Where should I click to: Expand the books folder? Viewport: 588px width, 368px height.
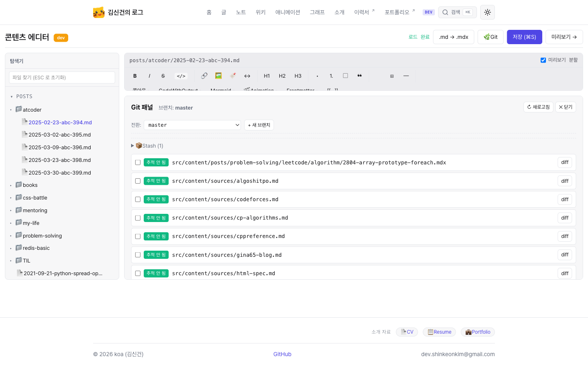(24, 185)
